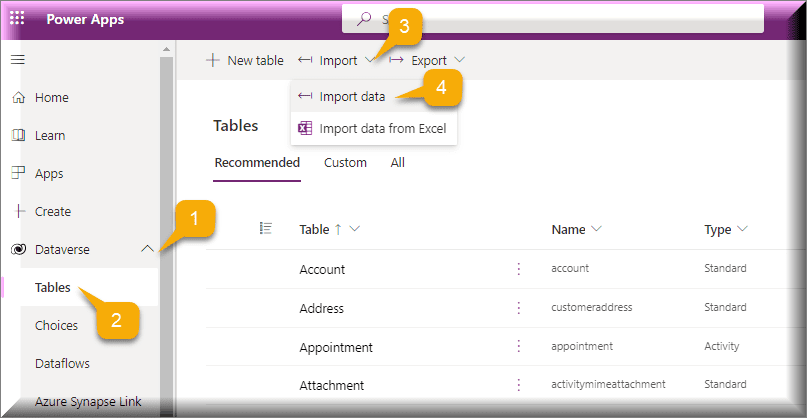Screen dimensions: 807x418
Task: Click the customeraddress name cell
Action: 591,307
